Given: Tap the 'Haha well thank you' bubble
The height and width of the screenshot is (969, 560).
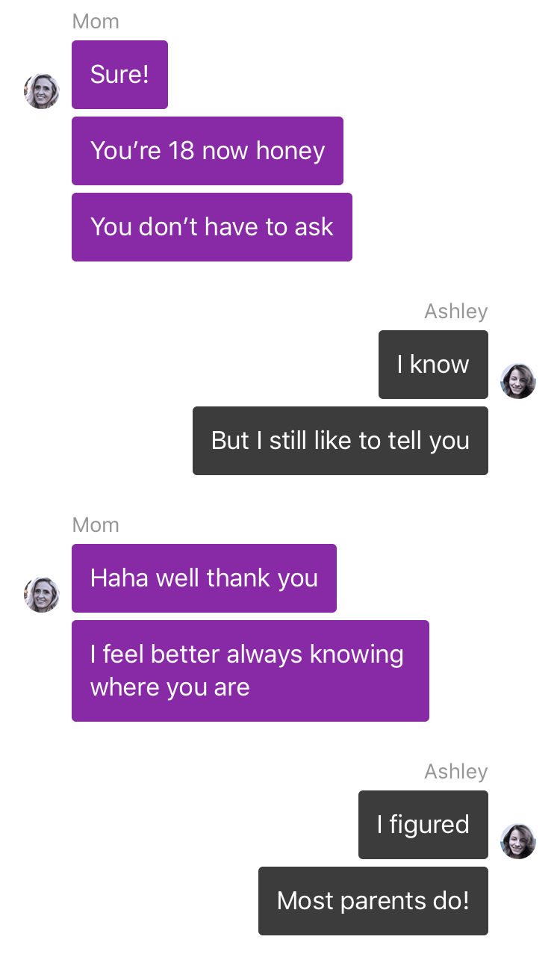Looking at the screenshot, I should point(204,578).
